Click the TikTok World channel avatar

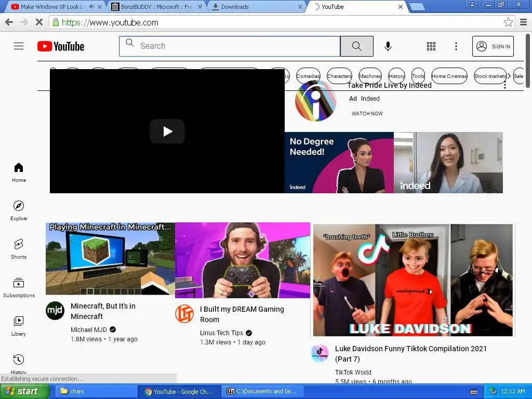pyautogui.click(x=320, y=353)
